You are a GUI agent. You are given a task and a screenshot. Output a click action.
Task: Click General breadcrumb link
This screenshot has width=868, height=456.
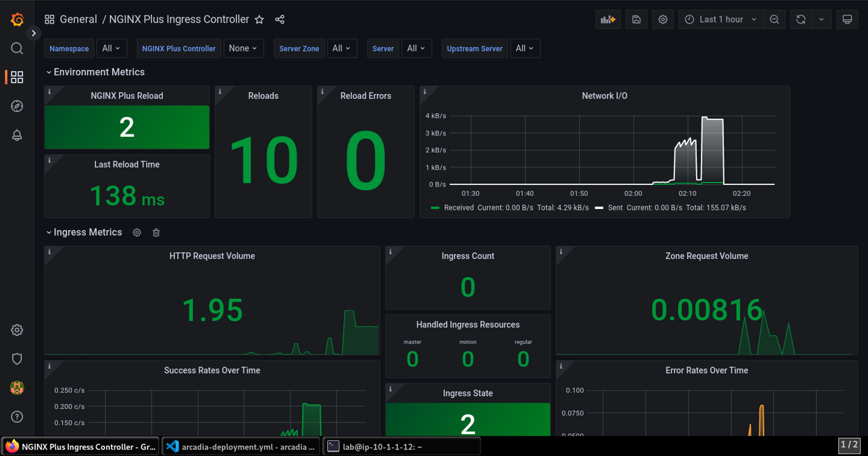pos(78,19)
